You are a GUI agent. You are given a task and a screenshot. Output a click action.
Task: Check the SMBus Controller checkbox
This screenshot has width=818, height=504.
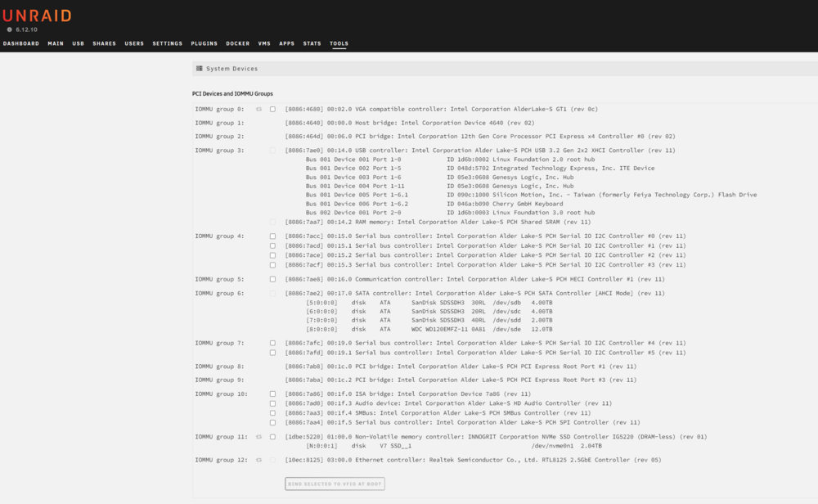(273, 413)
